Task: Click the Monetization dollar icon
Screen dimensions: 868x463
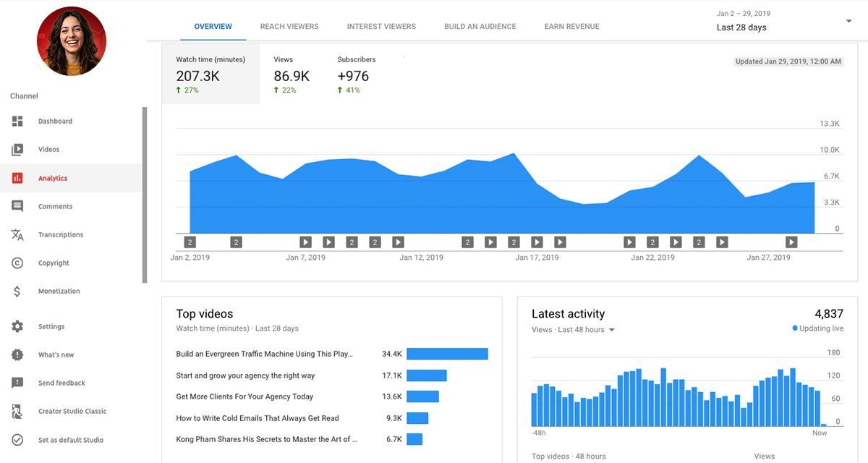Action: tap(17, 292)
